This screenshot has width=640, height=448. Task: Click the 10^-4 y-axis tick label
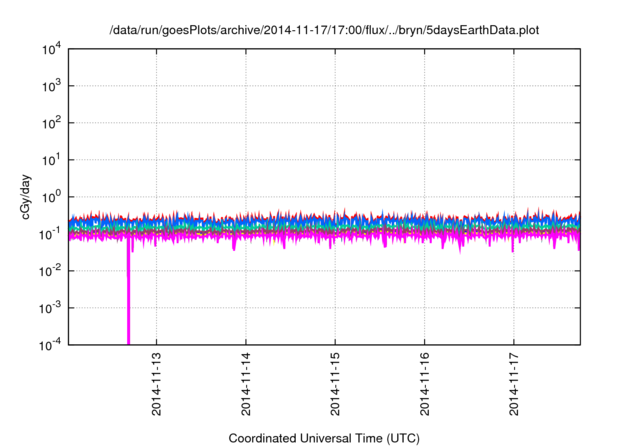point(50,345)
